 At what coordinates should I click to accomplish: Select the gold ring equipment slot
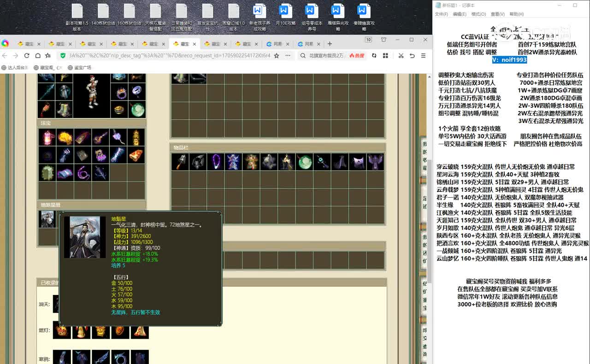(118, 109)
